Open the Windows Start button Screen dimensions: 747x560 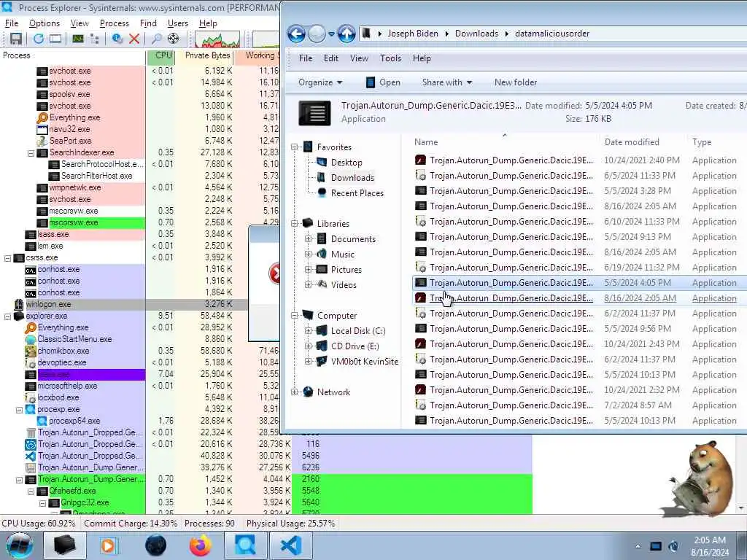[x=20, y=545]
